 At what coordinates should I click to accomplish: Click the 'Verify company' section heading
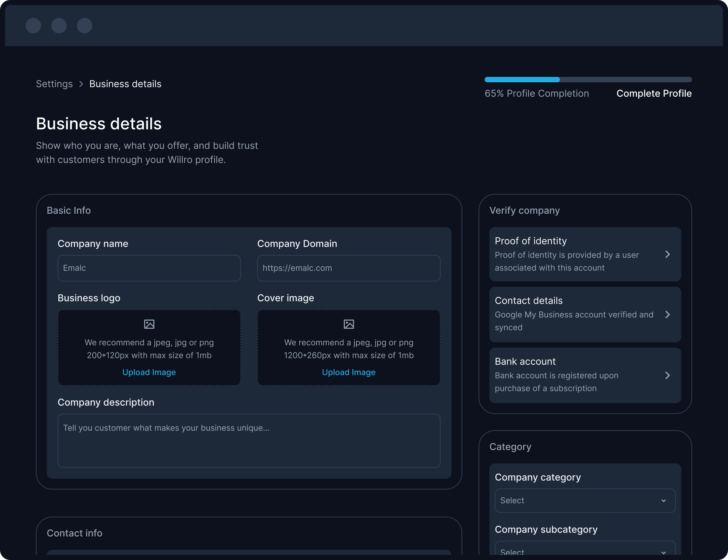(524, 210)
